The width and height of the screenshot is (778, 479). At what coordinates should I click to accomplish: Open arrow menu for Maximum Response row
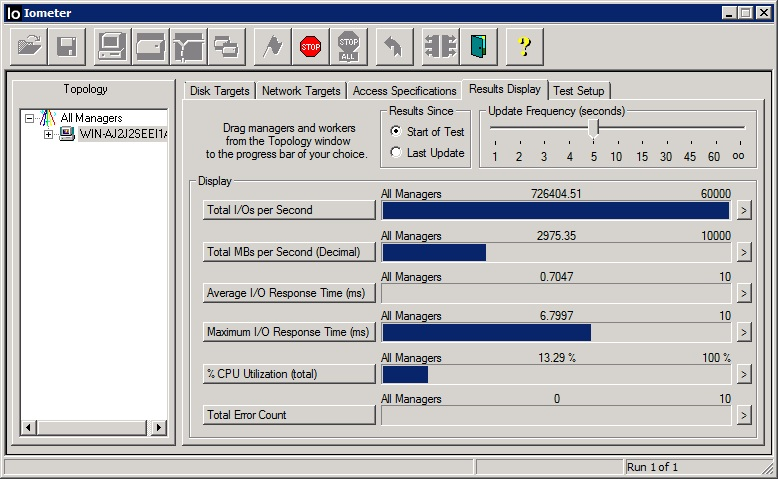pyautogui.click(x=743, y=332)
